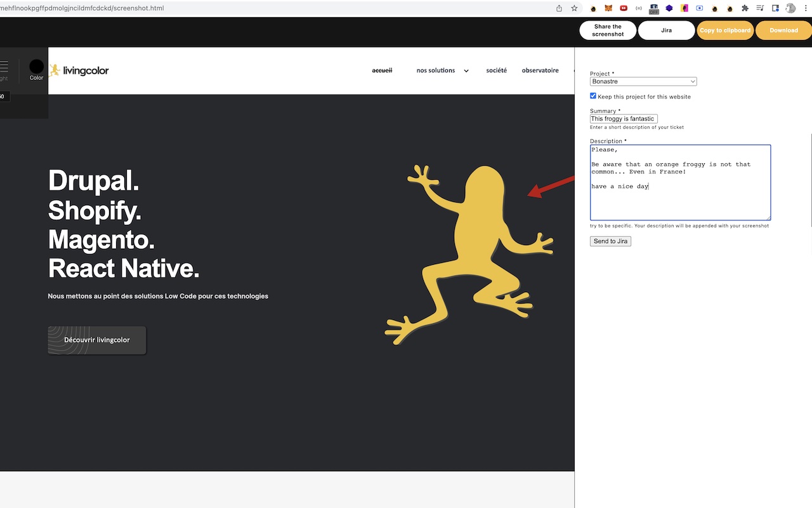Click the 'Magento.' heading text

pos(101,239)
